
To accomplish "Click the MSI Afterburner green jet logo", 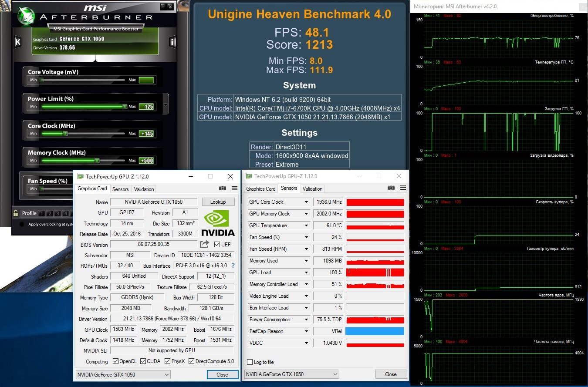I will pyautogui.click(x=27, y=15).
